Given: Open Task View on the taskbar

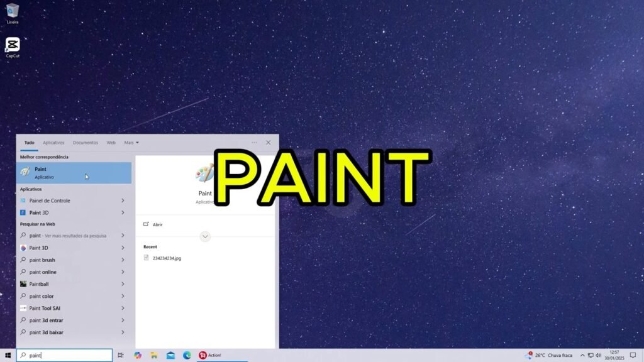Looking at the screenshot, I should point(120,356).
